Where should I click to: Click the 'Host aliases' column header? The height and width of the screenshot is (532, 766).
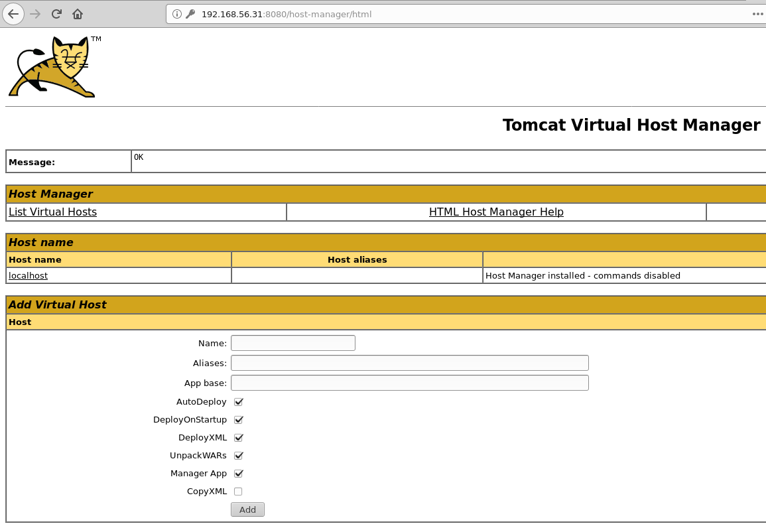(357, 260)
